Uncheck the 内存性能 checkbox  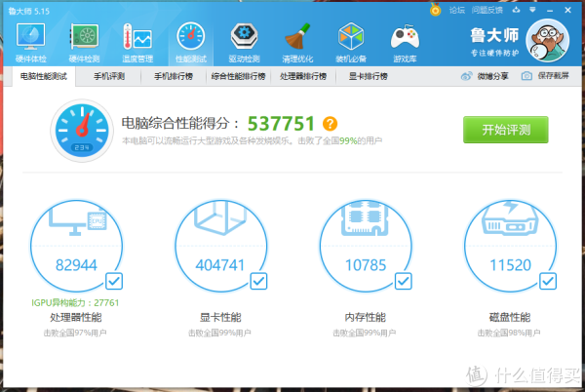pyautogui.click(x=404, y=281)
